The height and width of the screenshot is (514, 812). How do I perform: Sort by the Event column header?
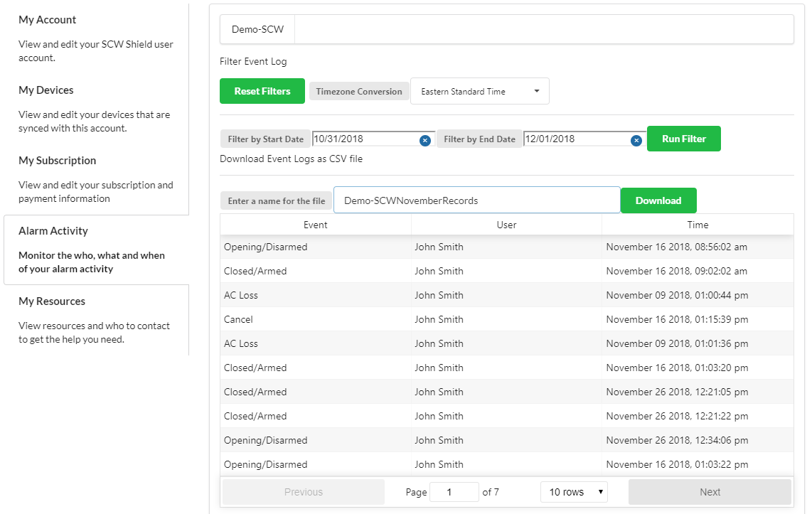pos(316,225)
